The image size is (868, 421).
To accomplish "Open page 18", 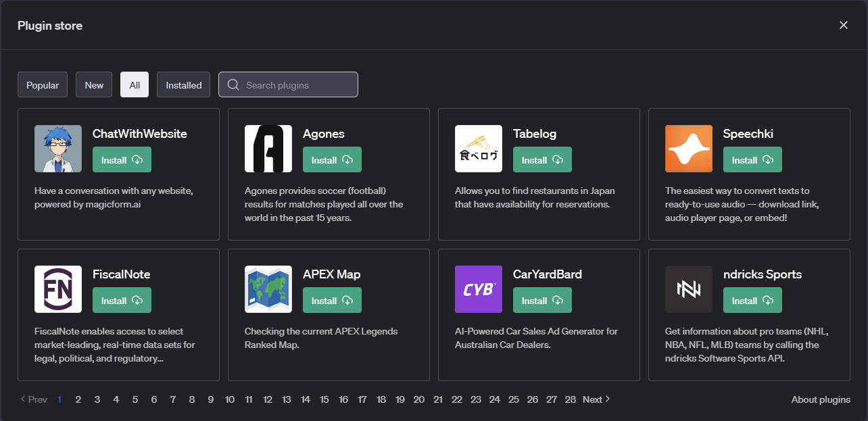I will click(x=381, y=399).
